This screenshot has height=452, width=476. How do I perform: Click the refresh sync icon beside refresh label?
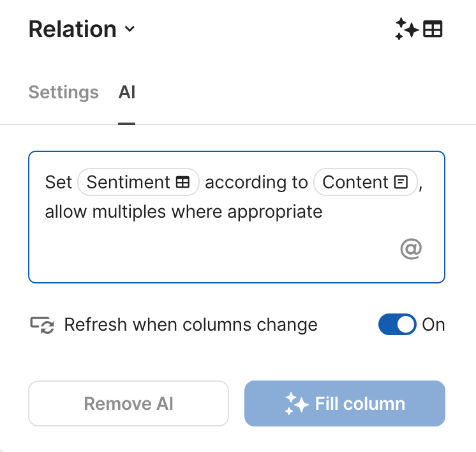point(43,325)
